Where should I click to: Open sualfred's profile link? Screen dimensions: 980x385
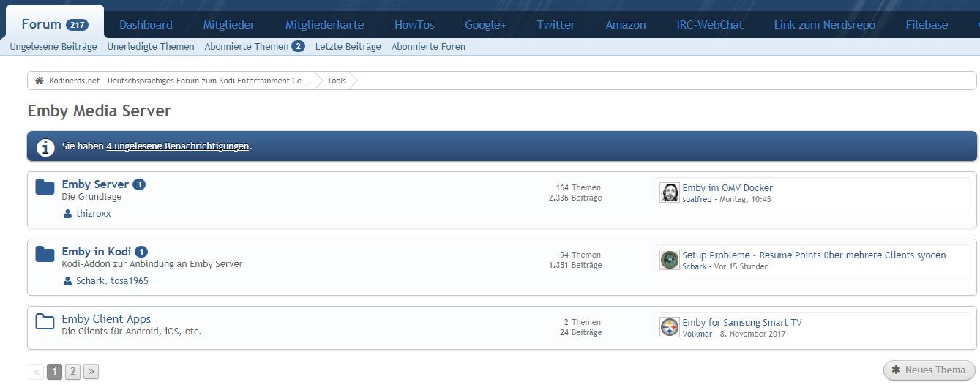click(697, 199)
